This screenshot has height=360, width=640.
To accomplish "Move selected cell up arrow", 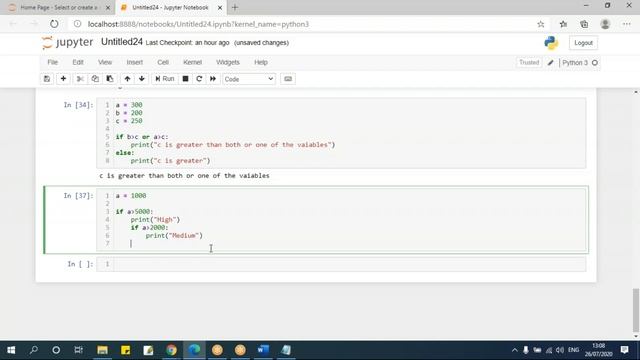I will pos(127,79).
